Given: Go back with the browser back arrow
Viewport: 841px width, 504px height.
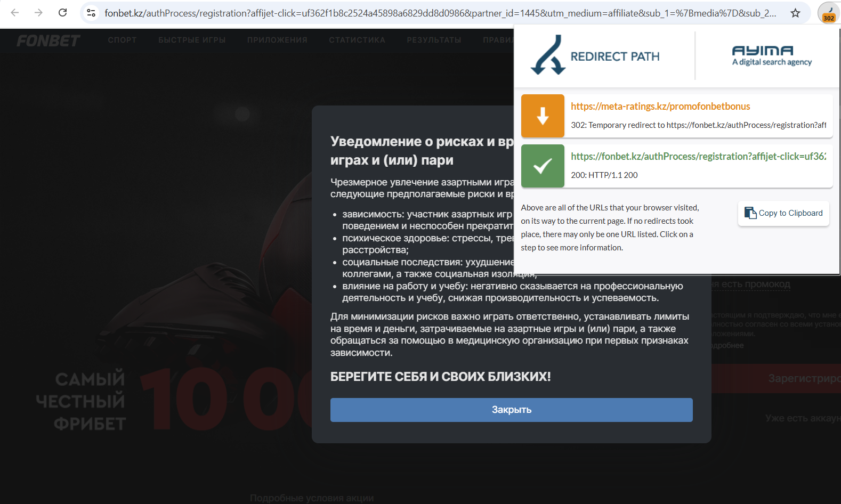Looking at the screenshot, I should [x=15, y=13].
